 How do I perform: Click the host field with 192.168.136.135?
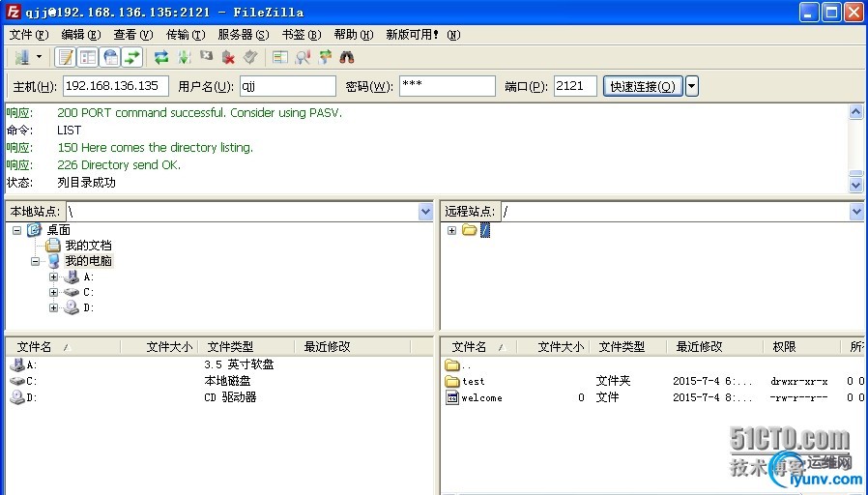coord(116,86)
